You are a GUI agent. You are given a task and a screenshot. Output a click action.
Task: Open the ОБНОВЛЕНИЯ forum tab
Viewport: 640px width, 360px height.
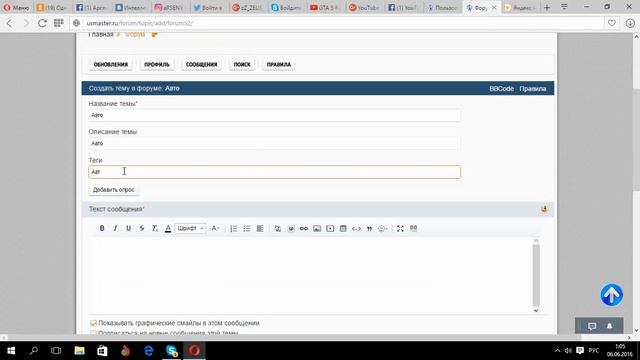[111, 64]
